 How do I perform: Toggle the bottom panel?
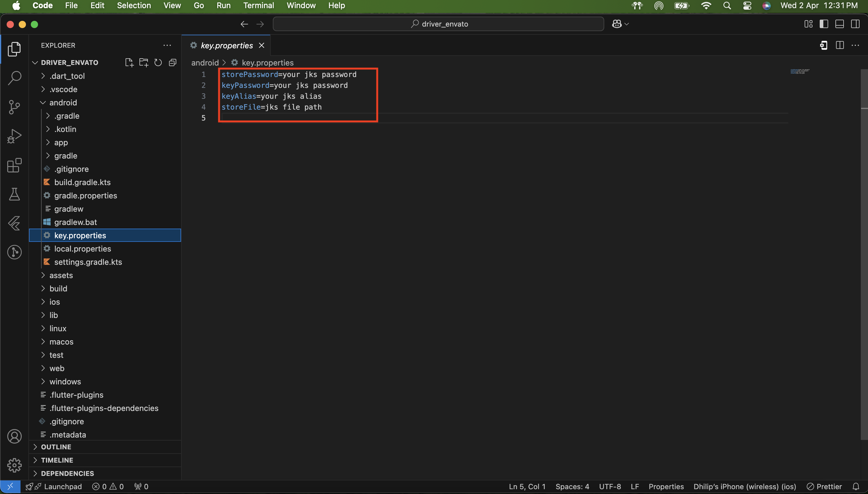(840, 24)
